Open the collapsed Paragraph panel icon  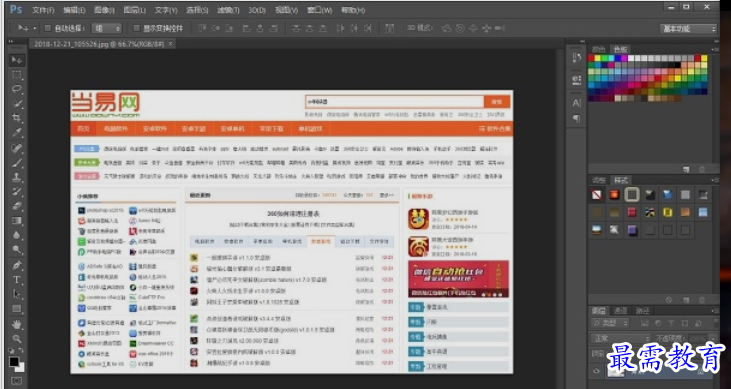tap(577, 118)
